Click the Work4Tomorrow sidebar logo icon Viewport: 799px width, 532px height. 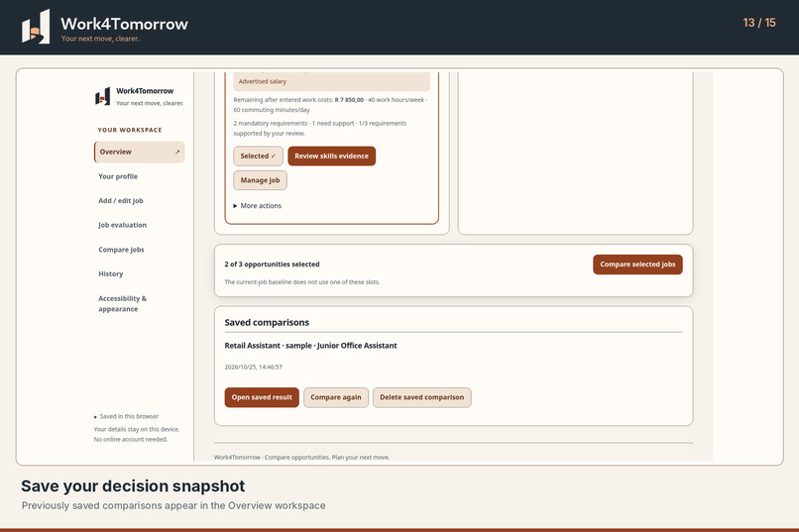(102, 96)
